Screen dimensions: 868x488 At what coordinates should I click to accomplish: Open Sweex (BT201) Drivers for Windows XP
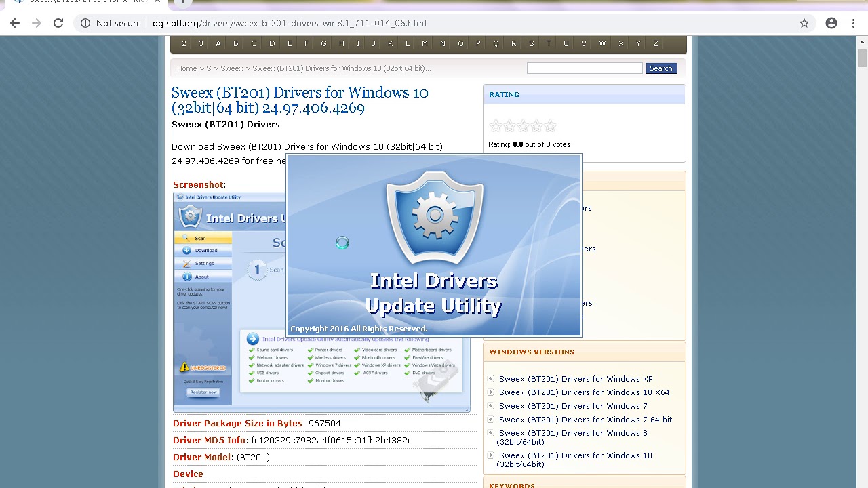tap(576, 379)
